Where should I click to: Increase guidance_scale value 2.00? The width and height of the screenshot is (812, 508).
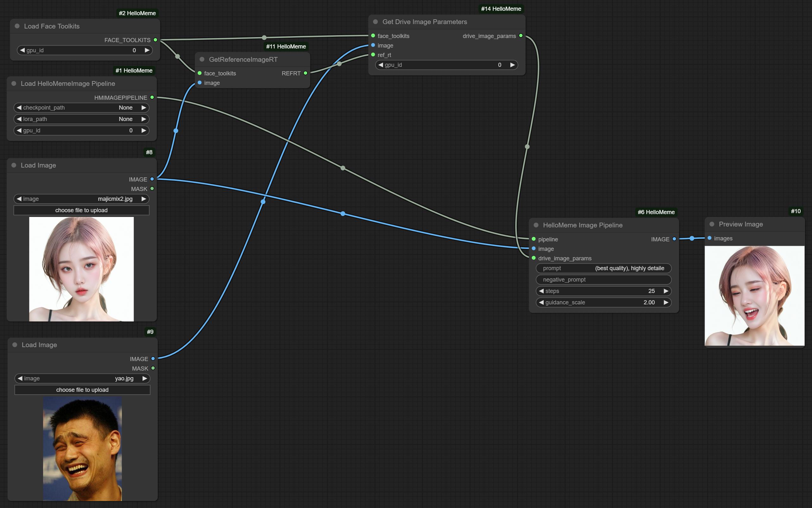click(666, 303)
